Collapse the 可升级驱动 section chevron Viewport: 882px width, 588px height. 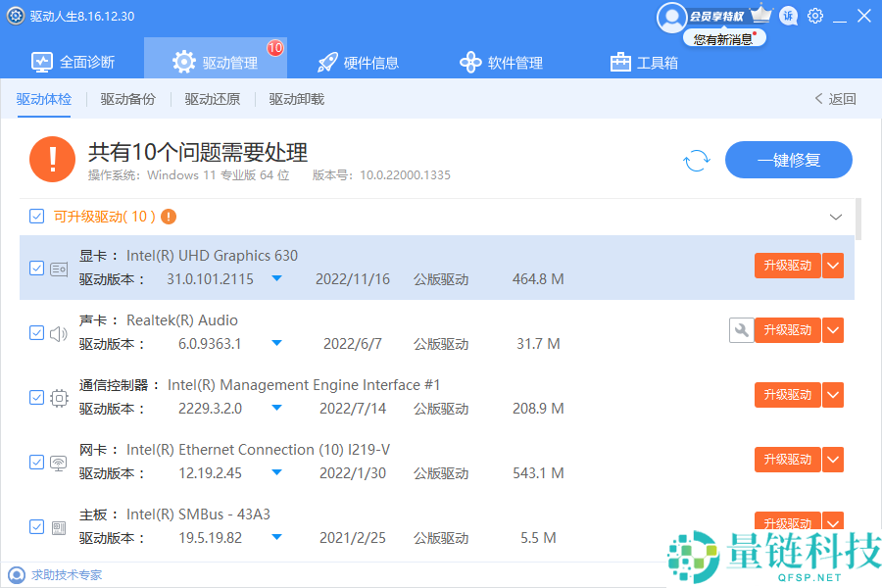pos(836,217)
